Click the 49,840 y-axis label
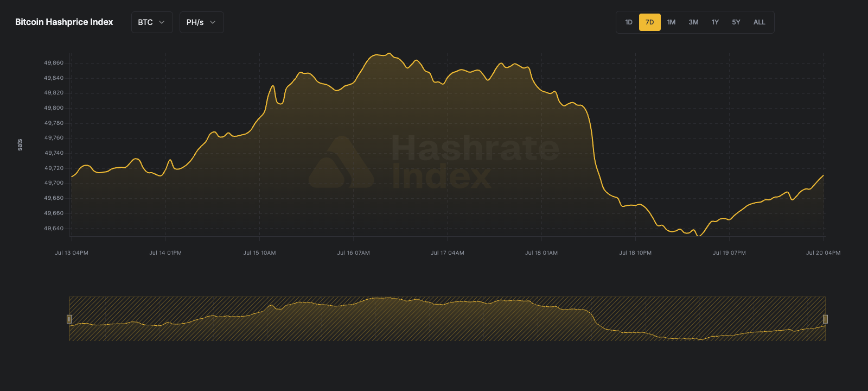Image resolution: width=868 pixels, height=391 pixels. point(54,78)
